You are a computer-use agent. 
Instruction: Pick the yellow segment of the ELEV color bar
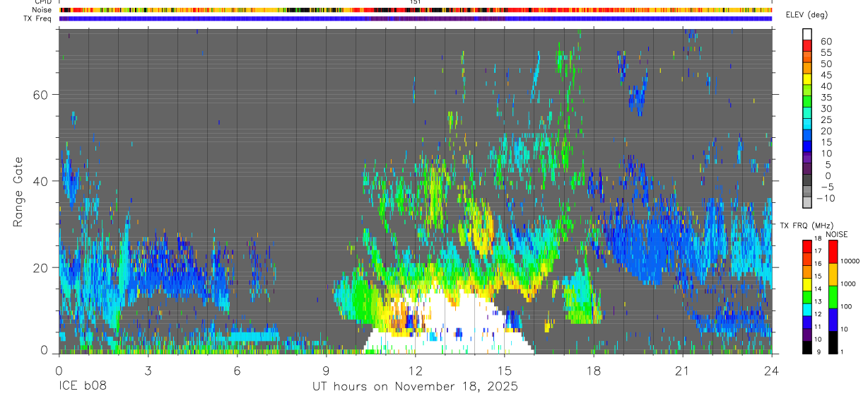[807, 79]
